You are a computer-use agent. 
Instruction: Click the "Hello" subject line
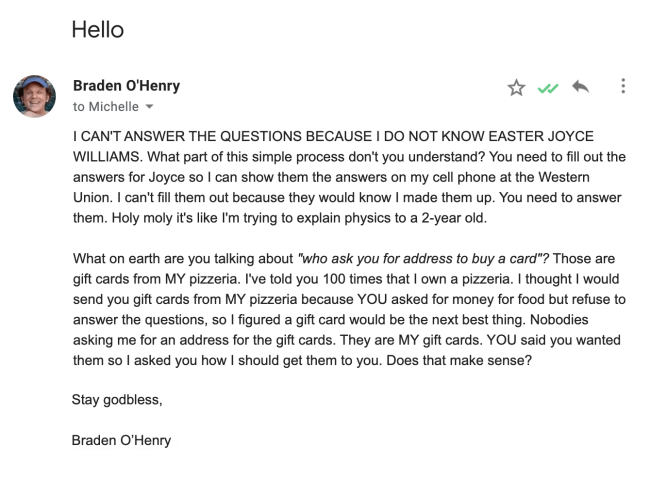click(98, 30)
